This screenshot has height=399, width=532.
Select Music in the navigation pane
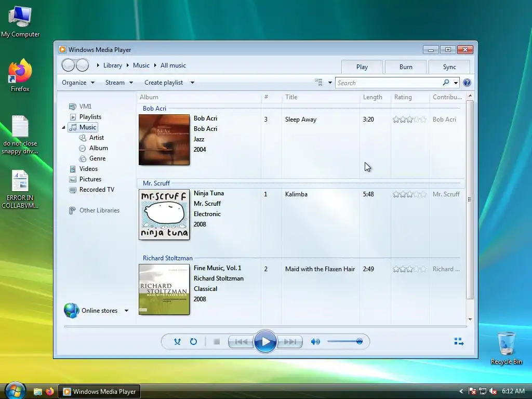click(83, 127)
